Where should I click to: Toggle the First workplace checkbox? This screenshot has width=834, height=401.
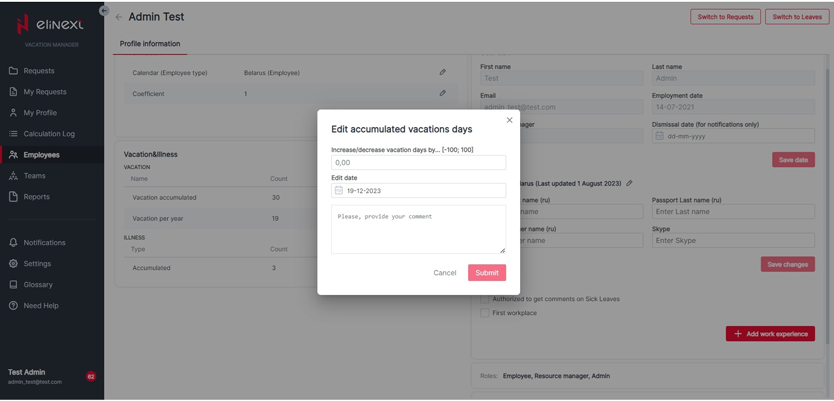pyautogui.click(x=485, y=313)
